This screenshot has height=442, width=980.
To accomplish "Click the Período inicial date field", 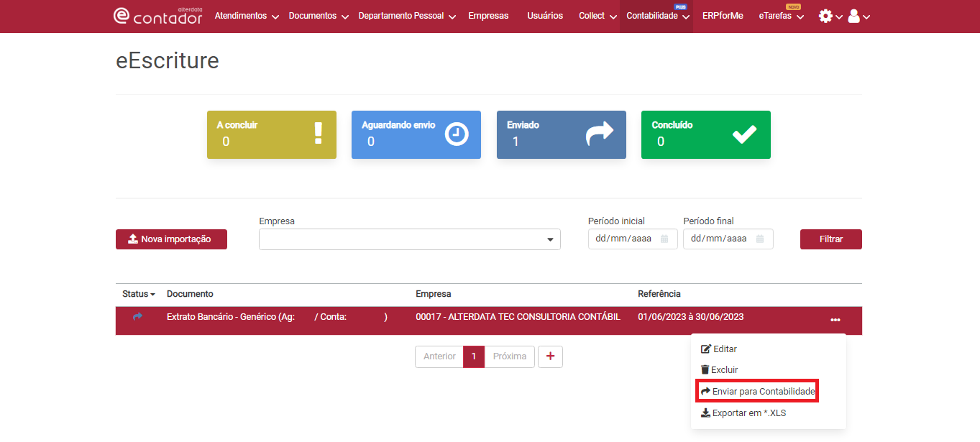I will point(623,239).
